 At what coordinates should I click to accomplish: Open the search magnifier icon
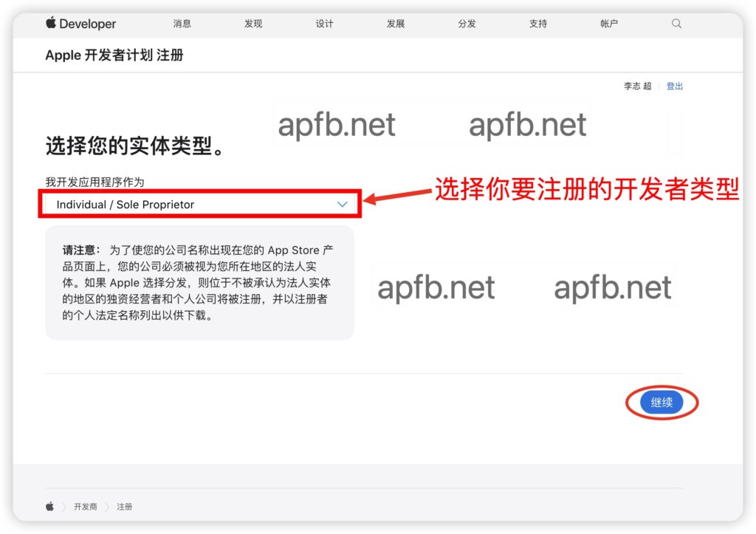(676, 23)
